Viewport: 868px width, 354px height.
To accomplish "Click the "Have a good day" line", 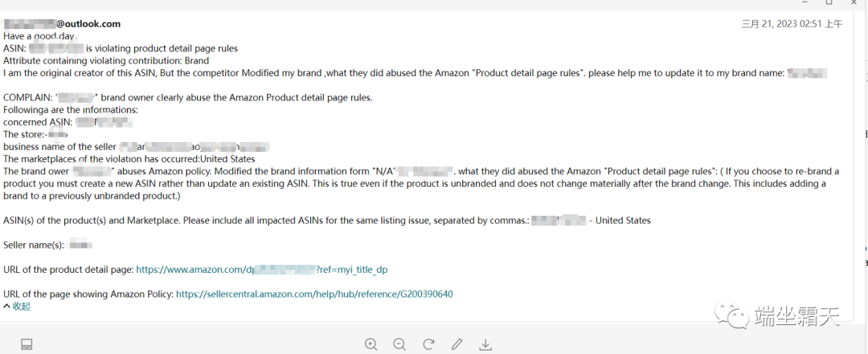I will (x=39, y=36).
